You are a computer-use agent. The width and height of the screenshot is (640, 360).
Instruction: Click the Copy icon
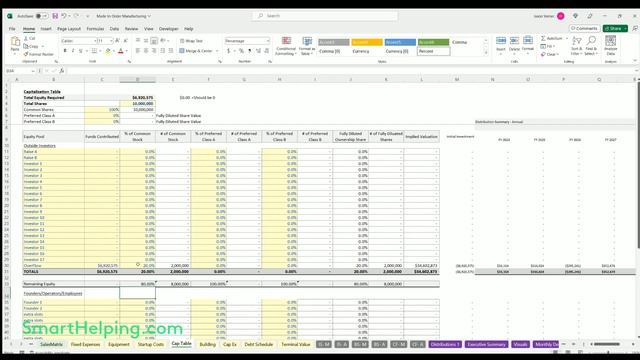26,46
